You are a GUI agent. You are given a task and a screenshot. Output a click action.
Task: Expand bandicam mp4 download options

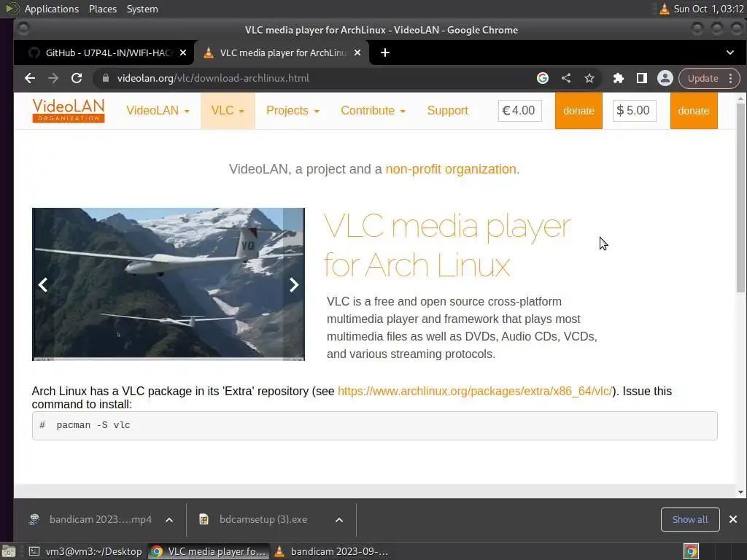169,519
